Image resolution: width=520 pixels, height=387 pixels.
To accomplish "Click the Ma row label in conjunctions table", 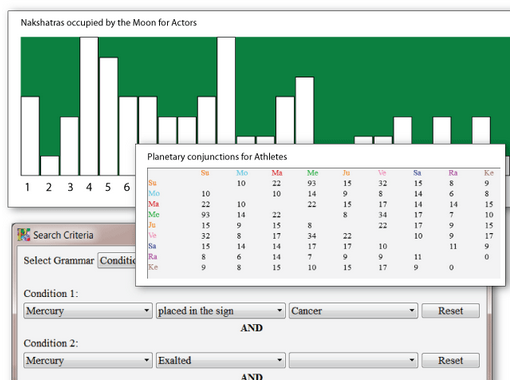I will [154, 204].
